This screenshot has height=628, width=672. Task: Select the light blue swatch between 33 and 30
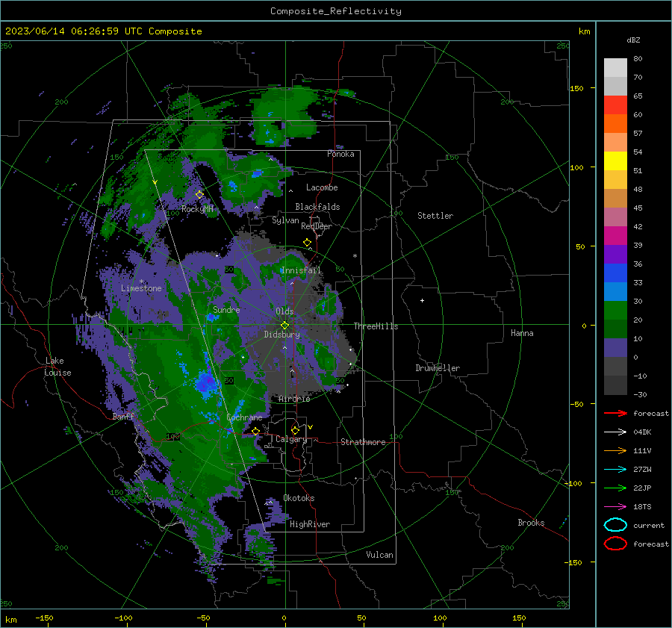[x=615, y=291]
